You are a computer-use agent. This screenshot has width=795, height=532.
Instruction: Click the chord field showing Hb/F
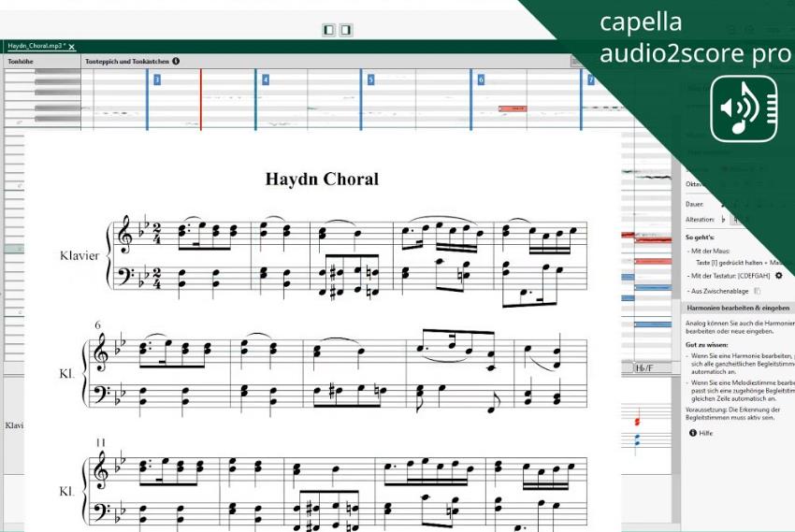(651, 368)
